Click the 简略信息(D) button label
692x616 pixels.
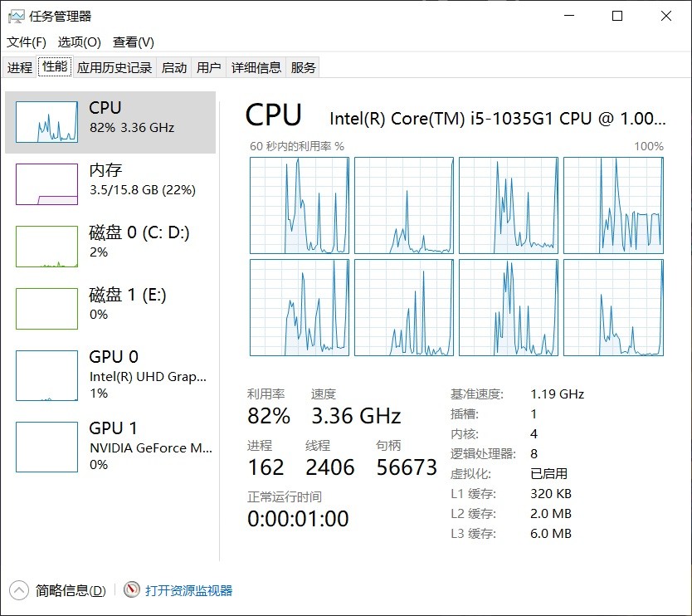71,590
